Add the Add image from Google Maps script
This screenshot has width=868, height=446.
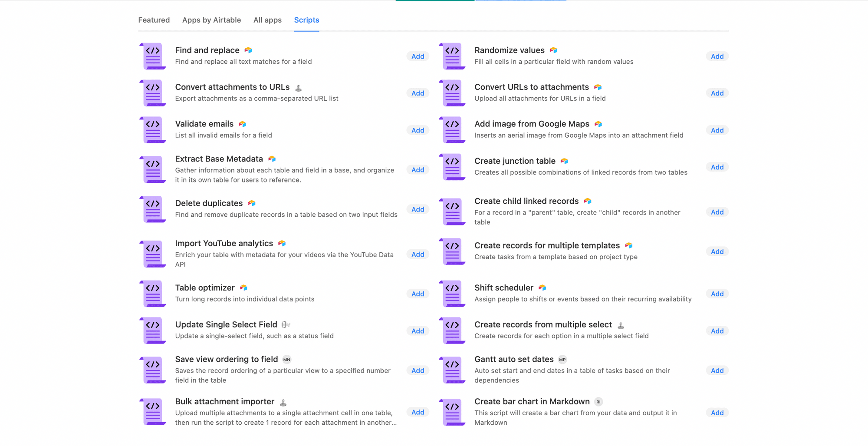coord(717,130)
